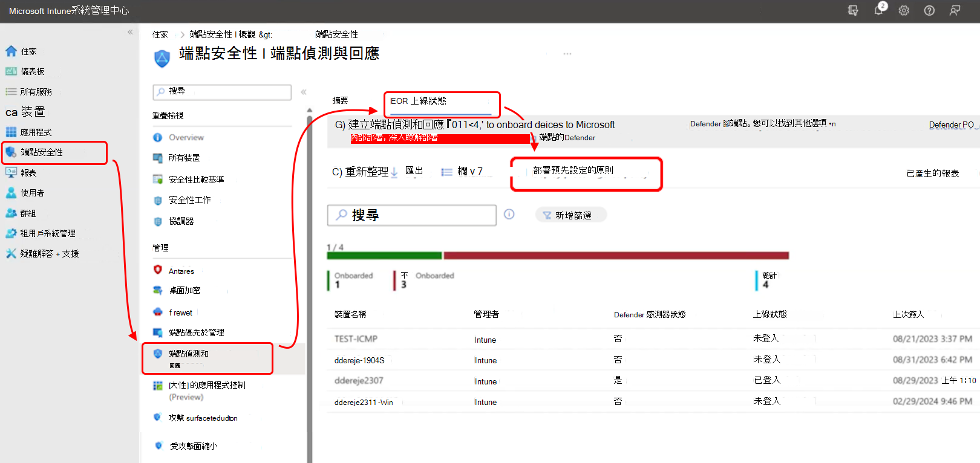980x463 pixels.
Task: Click the info icon beside search box
Action: coord(509,214)
